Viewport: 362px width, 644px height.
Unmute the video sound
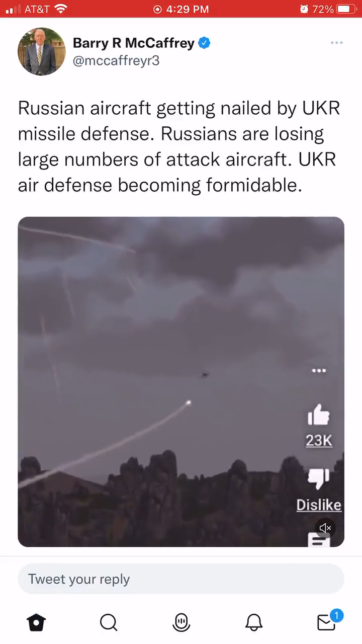point(325,528)
